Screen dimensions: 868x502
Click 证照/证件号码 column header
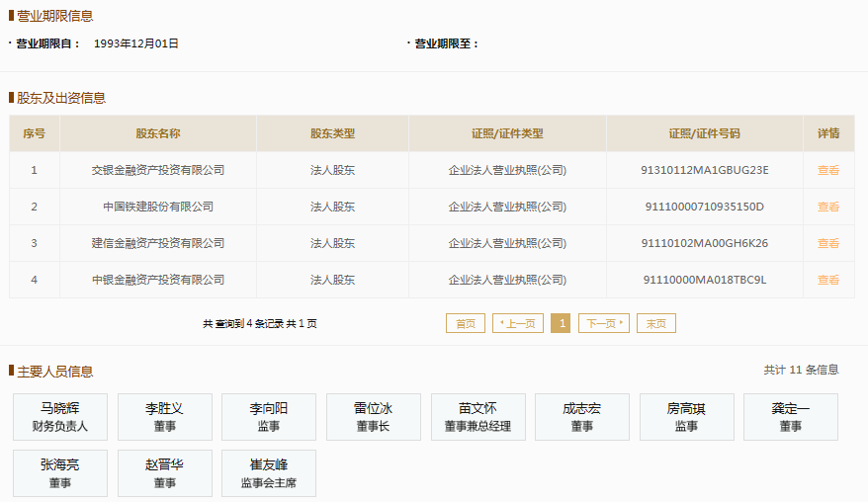704,133
